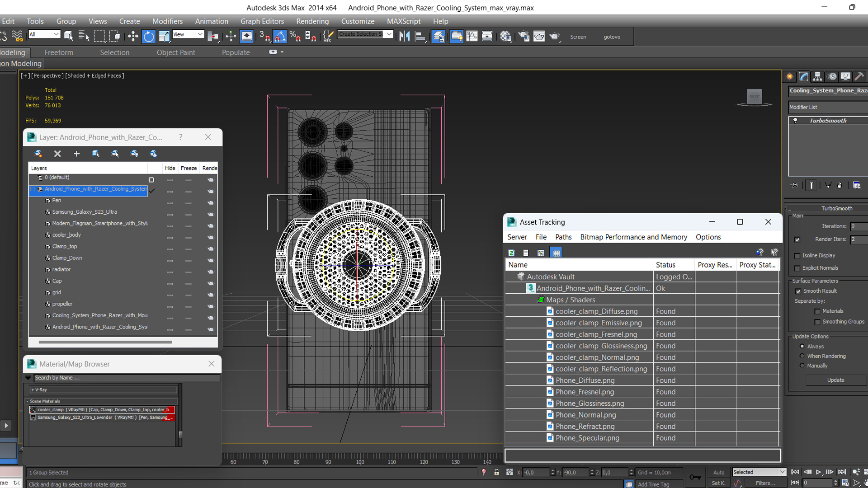Switch Asset Tracking to table view icon

pos(556,253)
